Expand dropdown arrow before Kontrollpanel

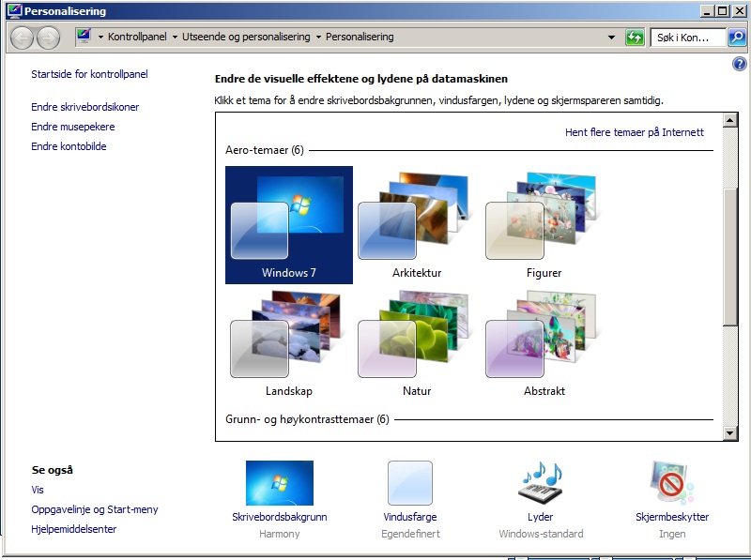coord(100,37)
